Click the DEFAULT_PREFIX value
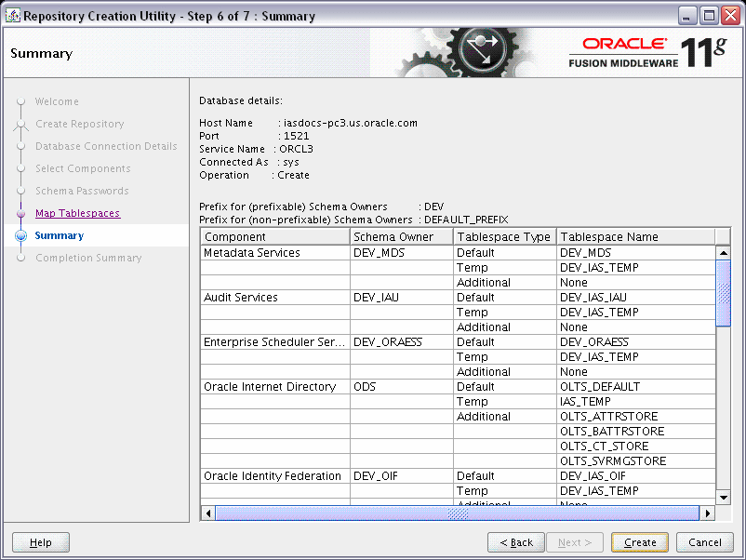Screen dimensions: 746x560 tap(466, 220)
